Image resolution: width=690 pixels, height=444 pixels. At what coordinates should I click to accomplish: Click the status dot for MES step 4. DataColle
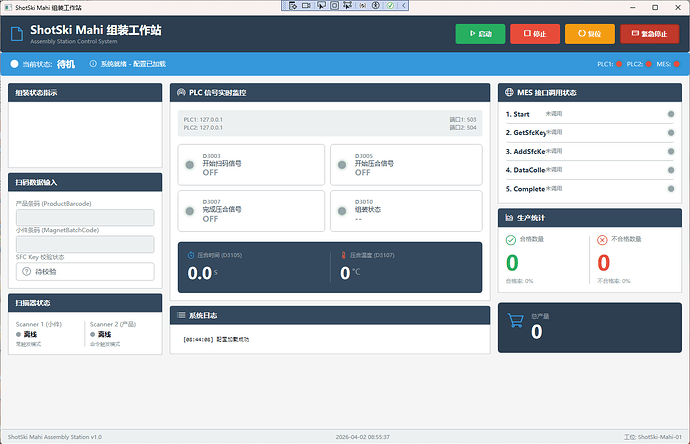[x=671, y=170]
